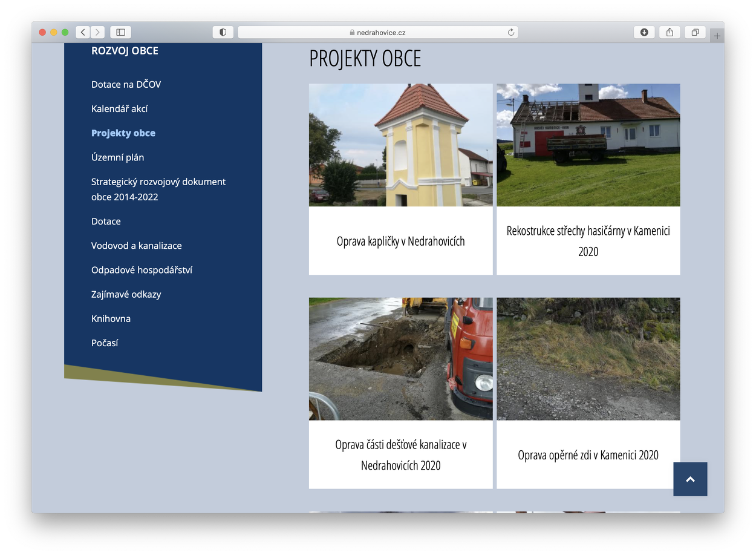
Task: Open a new tab with plus button
Action: (717, 36)
